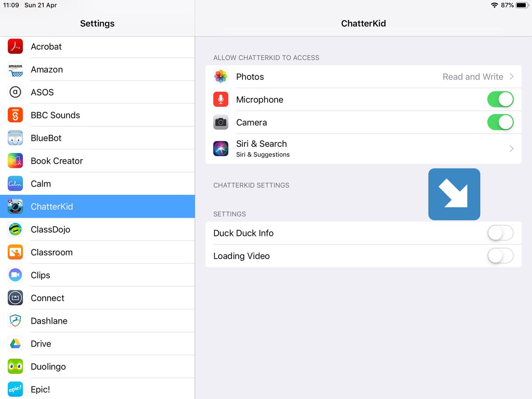Tap the BlueBot label
This screenshot has height=399, width=532.
[46, 138]
